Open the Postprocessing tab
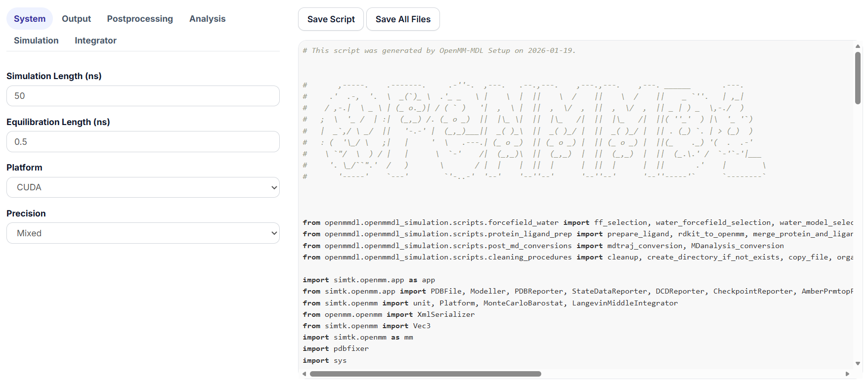Viewport: 868px width, 386px height. click(140, 19)
